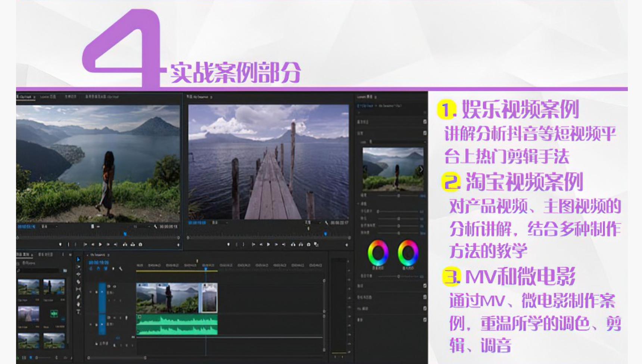
Task: Select the Slip tool
Action: coord(78,289)
